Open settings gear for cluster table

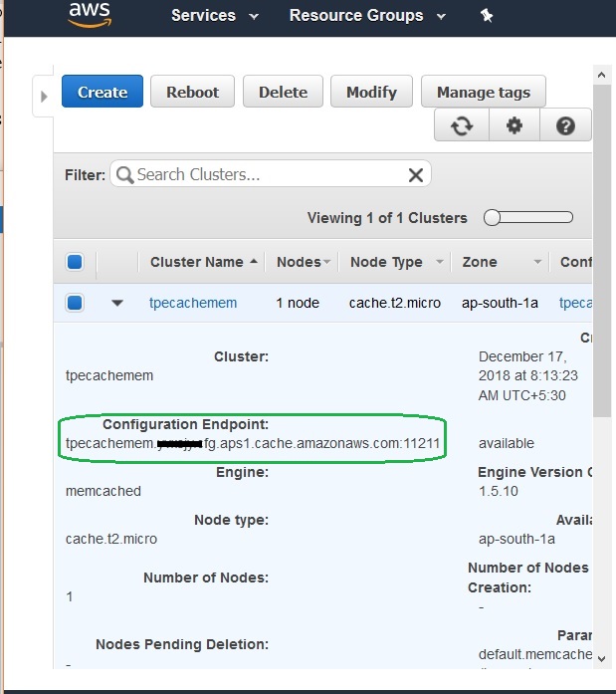[x=514, y=126]
